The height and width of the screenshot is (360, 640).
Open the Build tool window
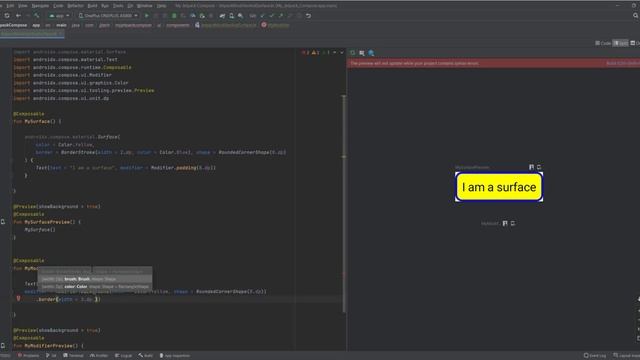point(145,356)
